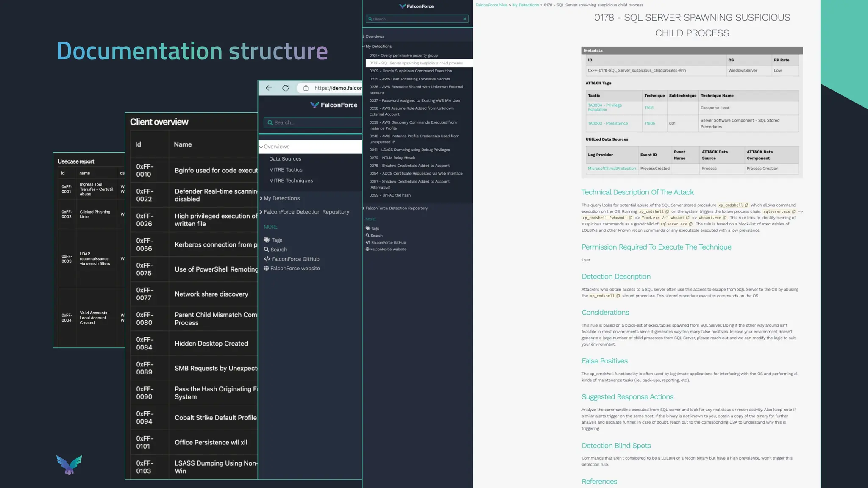Click the magnifier Search icon in the larger sidebar
The image size is (868, 488).
(x=267, y=250)
